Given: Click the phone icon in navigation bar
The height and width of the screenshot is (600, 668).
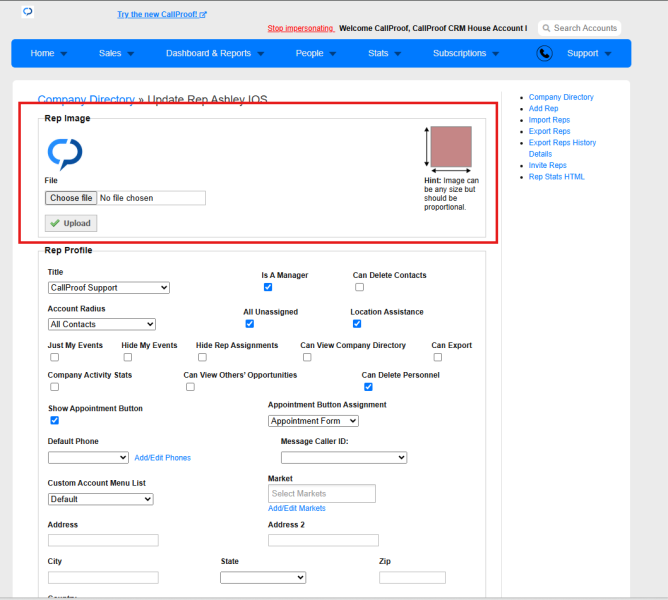Looking at the screenshot, I should click(544, 53).
